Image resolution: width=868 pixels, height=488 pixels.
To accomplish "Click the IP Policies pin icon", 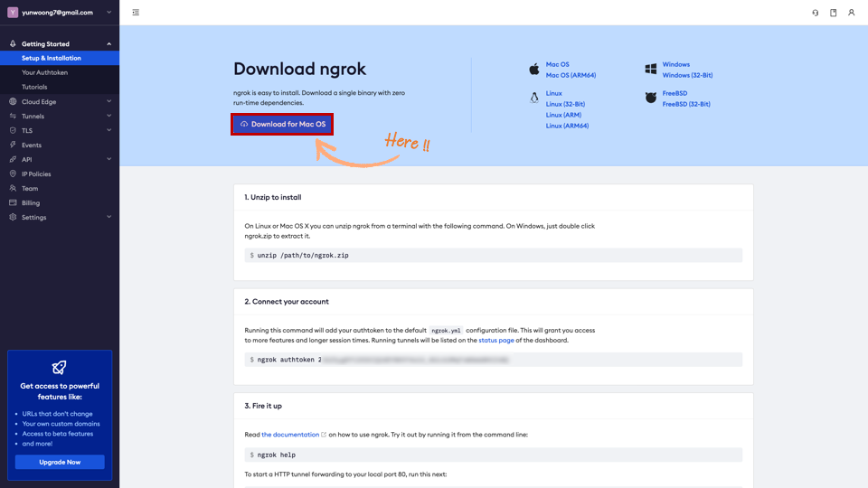I will click(13, 174).
